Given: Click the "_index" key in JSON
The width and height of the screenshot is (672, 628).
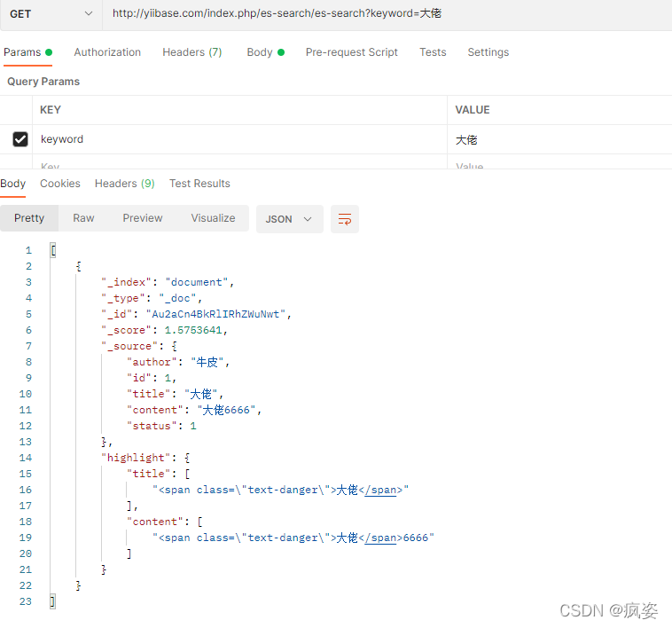Looking at the screenshot, I should (x=126, y=282).
